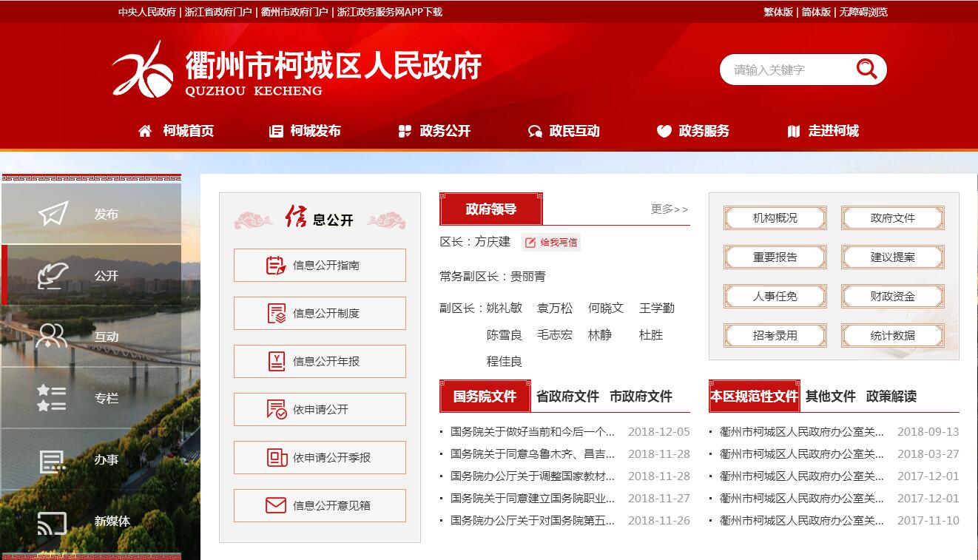
Task: Click the 信息公开指南 button
Action: click(320, 265)
